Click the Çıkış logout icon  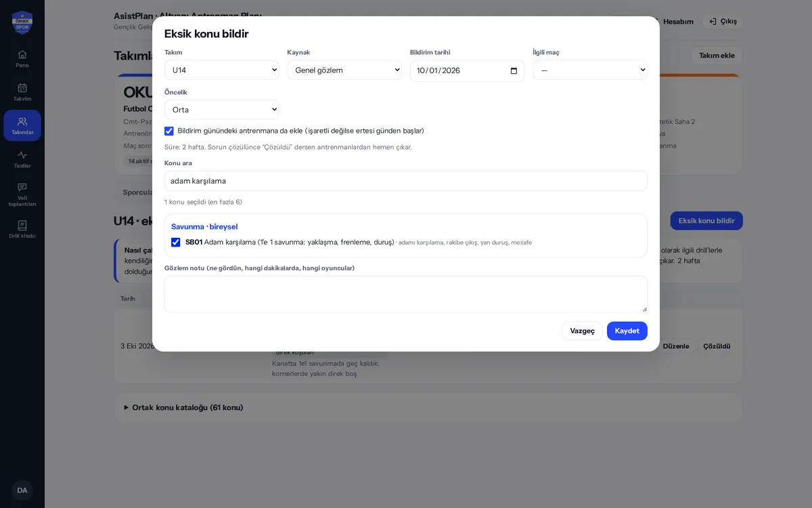click(713, 22)
